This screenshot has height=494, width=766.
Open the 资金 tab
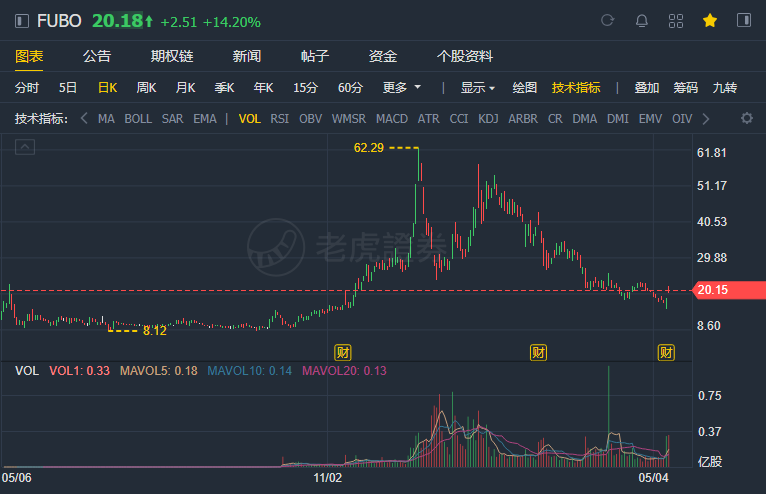tap(383, 56)
